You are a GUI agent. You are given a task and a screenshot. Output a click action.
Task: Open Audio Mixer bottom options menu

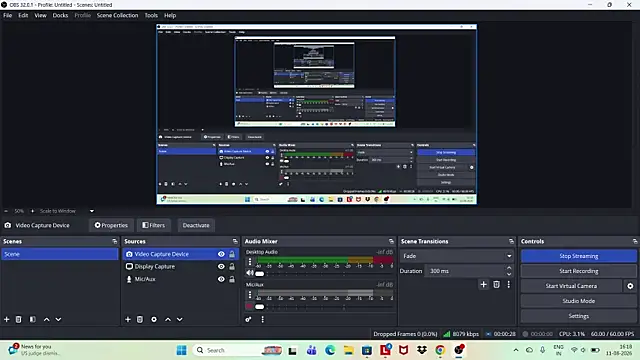(x=262, y=319)
